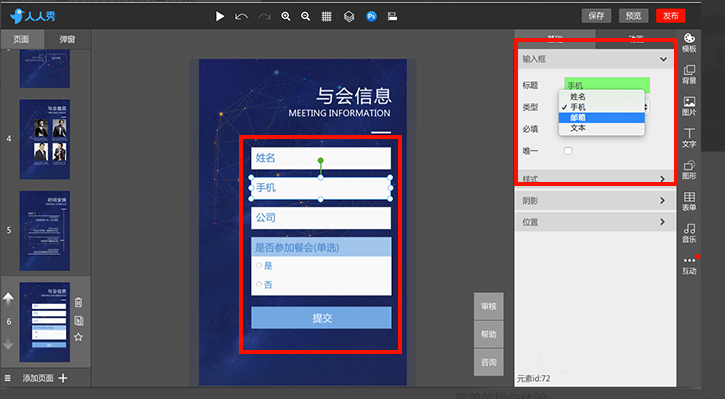Open the 音乐 music tool
The height and width of the screenshot is (399, 725).
[x=689, y=233]
